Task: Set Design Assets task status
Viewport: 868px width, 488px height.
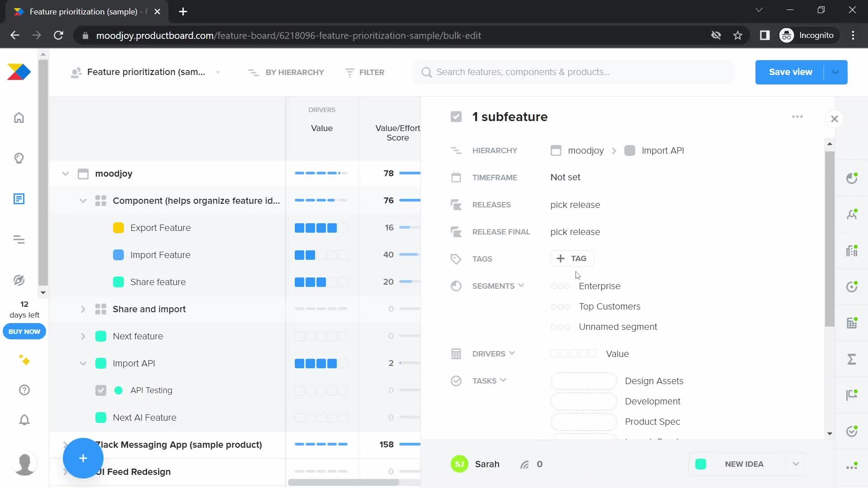Action: tap(584, 381)
